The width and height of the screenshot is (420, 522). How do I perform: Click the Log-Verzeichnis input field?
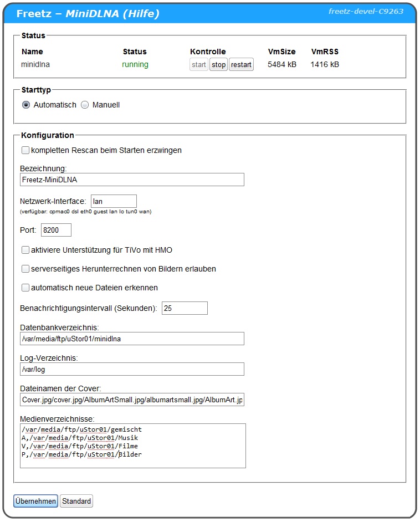pyautogui.click(x=131, y=369)
